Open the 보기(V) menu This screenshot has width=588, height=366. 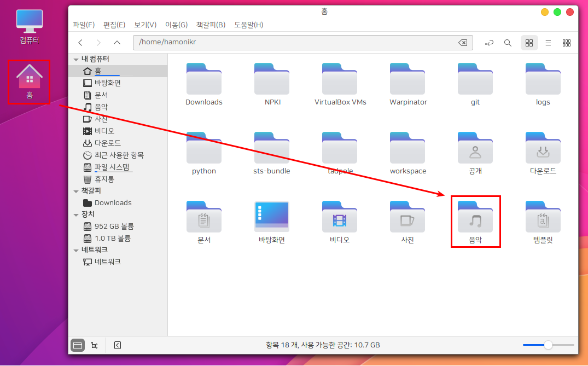click(x=145, y=25)
